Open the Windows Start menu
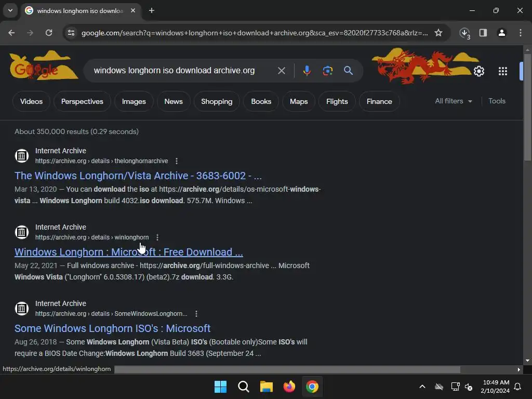The height and width of the screenshot is (399, 532). (x=220, y=387)
